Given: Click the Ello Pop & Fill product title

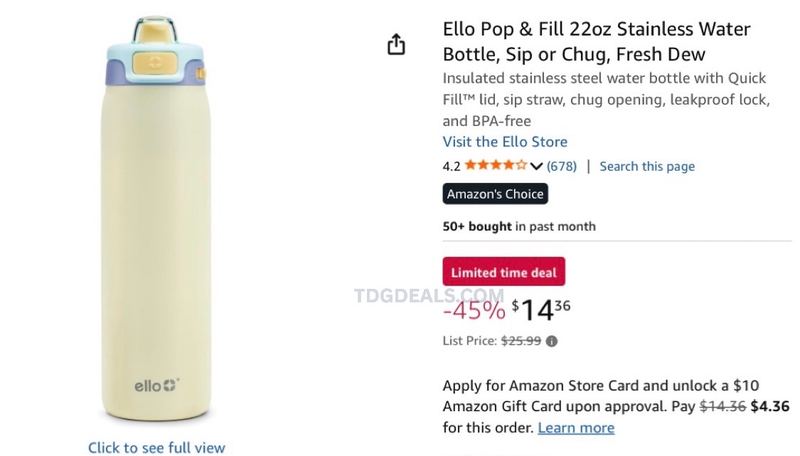Looking at the screenshot, I should [x=596, y=41].
